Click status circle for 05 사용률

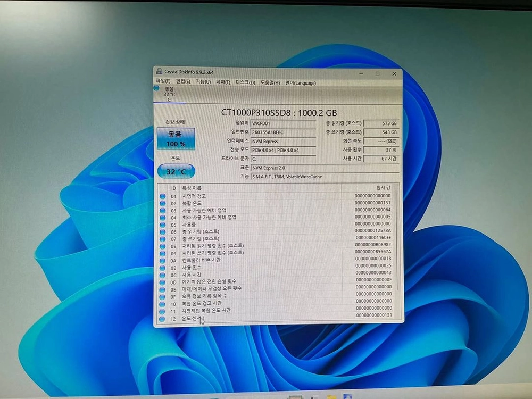tap(162, 225)
